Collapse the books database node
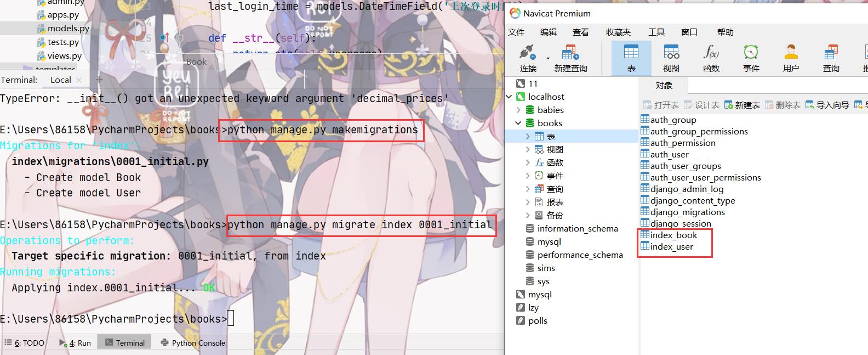 point(518,123)
